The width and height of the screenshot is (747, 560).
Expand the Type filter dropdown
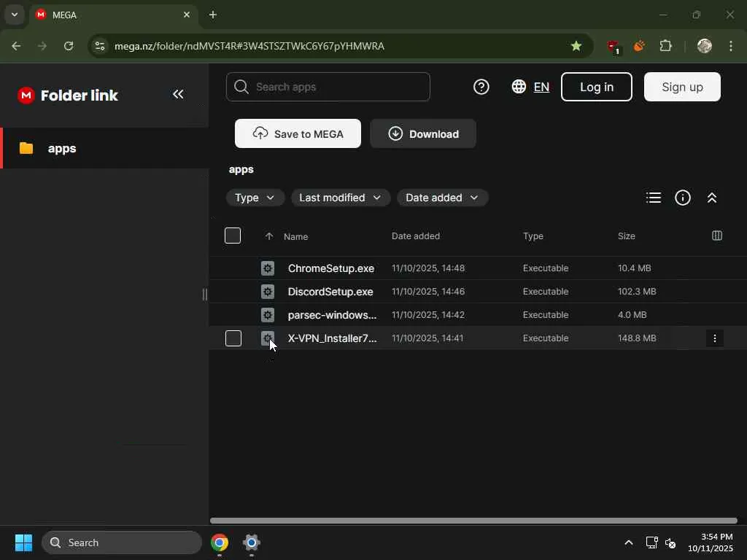[255, 198]
